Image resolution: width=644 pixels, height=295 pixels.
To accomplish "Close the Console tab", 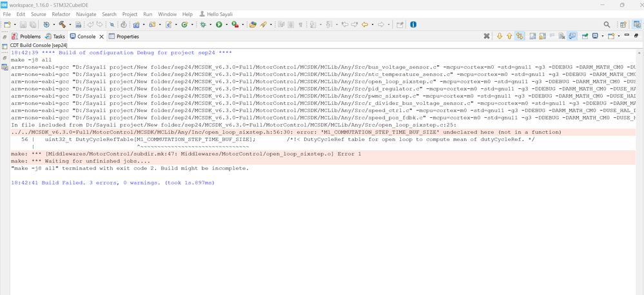I will click(101, 37).
